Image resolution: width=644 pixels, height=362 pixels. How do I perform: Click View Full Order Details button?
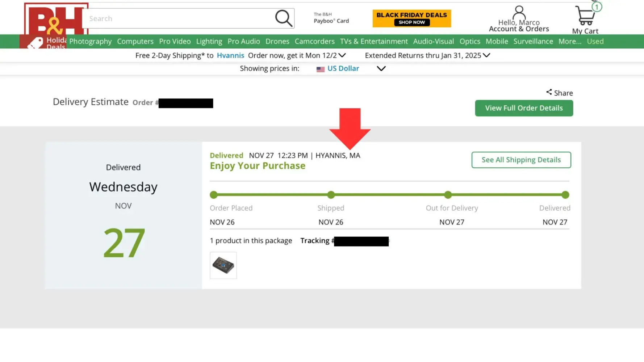tap(524, 108)
